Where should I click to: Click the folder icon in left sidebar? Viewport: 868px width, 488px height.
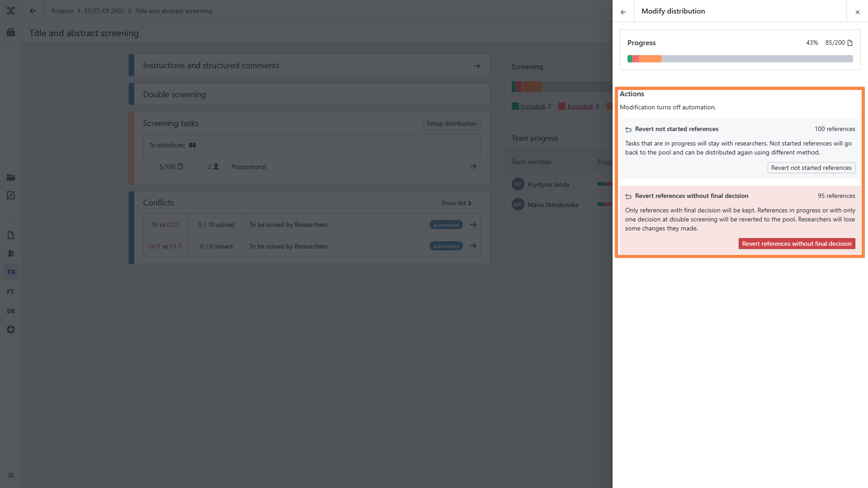pyautogui.click(x=11, y=178)
